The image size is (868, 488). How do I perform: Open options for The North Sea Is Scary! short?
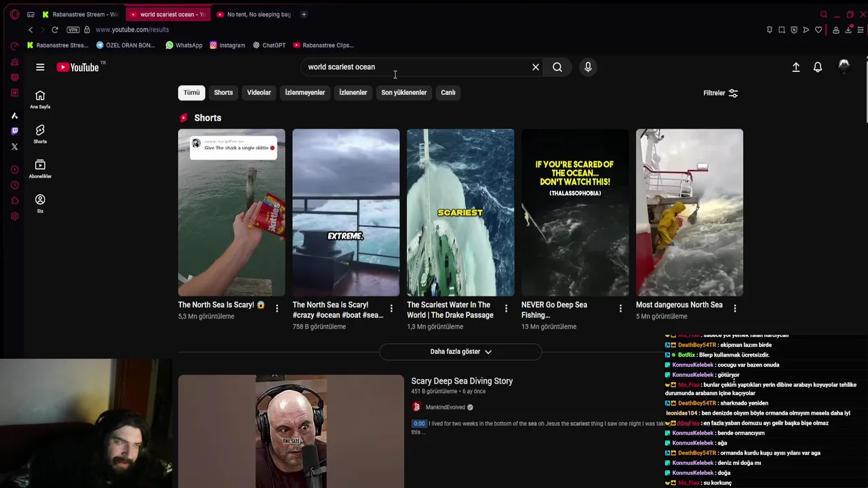(277, 308)
